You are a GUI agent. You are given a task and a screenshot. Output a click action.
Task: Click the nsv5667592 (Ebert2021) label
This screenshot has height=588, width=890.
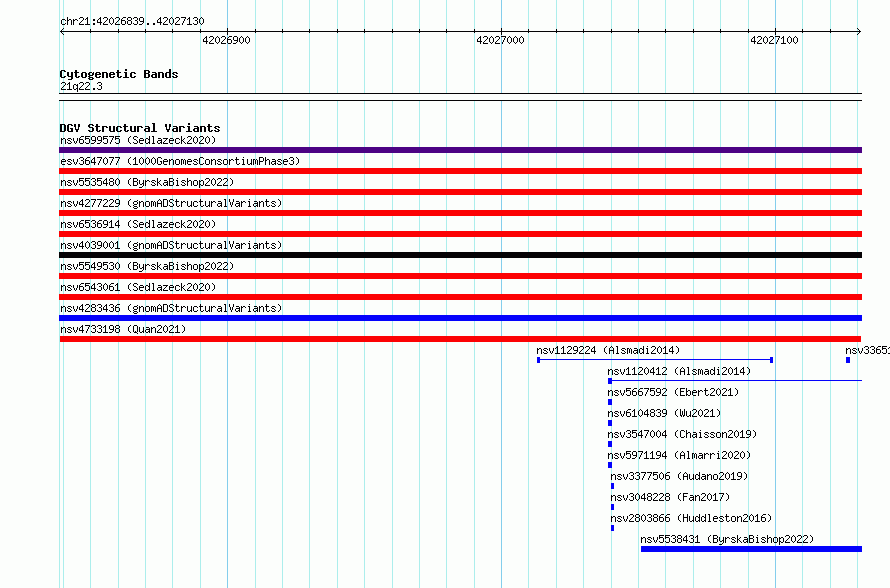point(673,392)
